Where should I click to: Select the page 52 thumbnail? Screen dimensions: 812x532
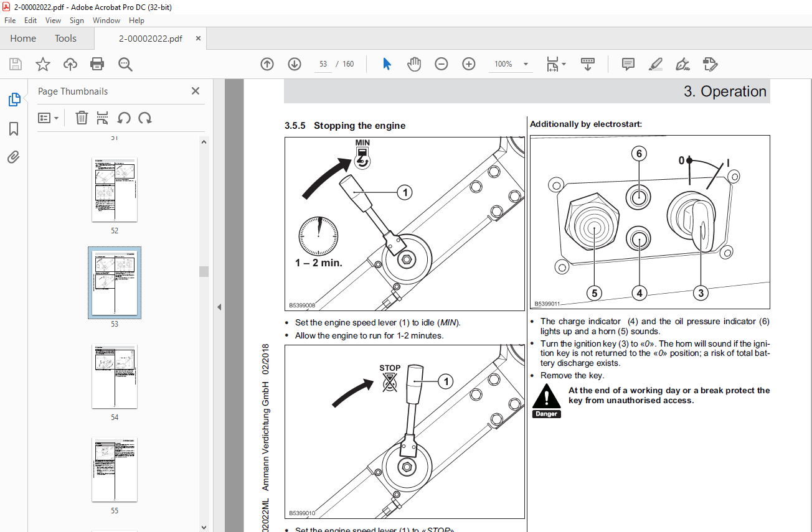(115, 189)
